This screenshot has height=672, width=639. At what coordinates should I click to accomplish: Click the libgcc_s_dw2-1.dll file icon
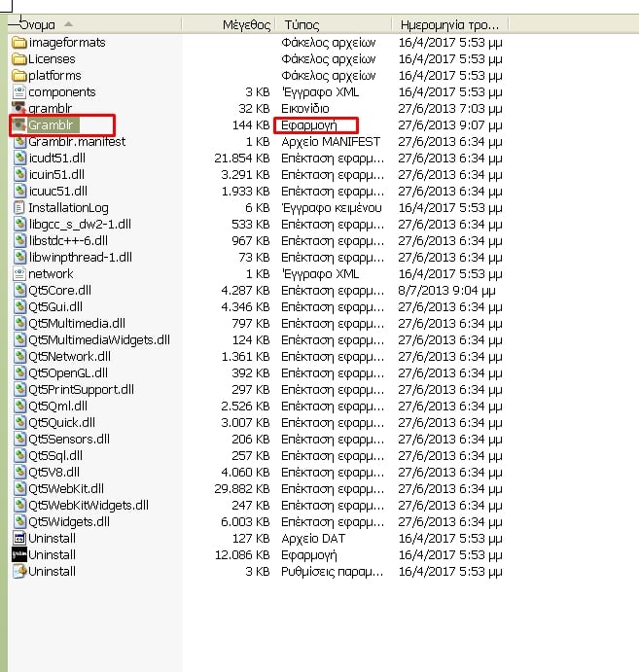tap(19, 224)
